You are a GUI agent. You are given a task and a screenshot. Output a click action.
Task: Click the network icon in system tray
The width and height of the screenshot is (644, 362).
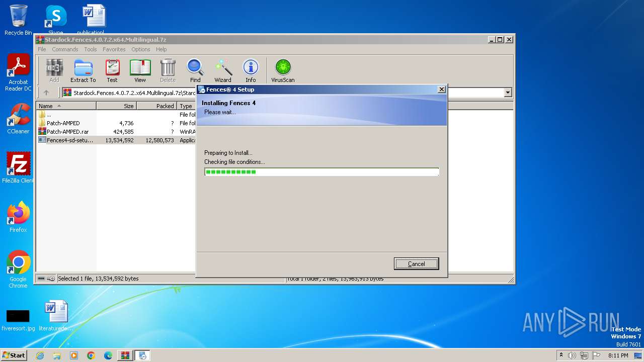(x=584, y=355)
